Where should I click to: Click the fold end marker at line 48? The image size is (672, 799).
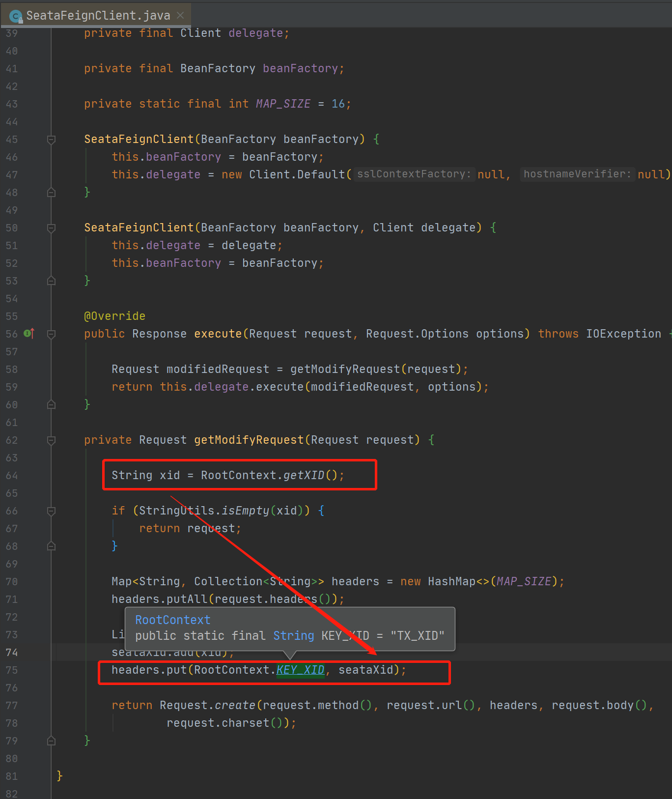pos(51,192)
